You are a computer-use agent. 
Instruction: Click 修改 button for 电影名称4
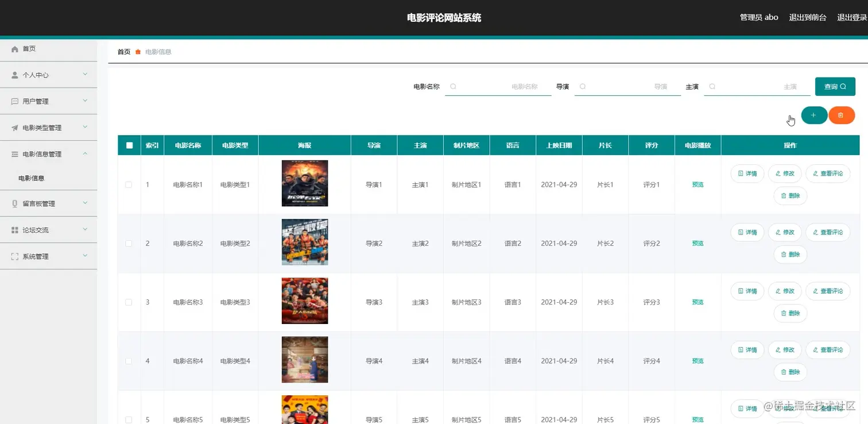coord(785,350)
